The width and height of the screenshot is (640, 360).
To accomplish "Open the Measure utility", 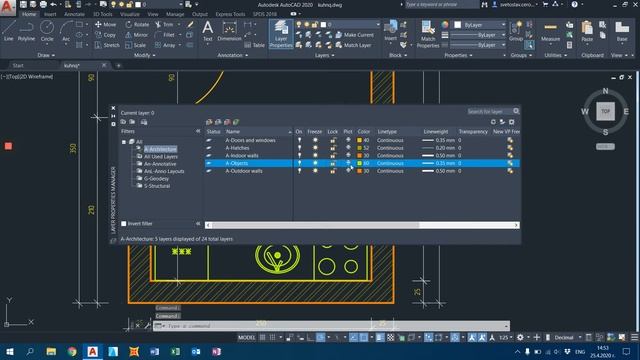I will [550, 32].
